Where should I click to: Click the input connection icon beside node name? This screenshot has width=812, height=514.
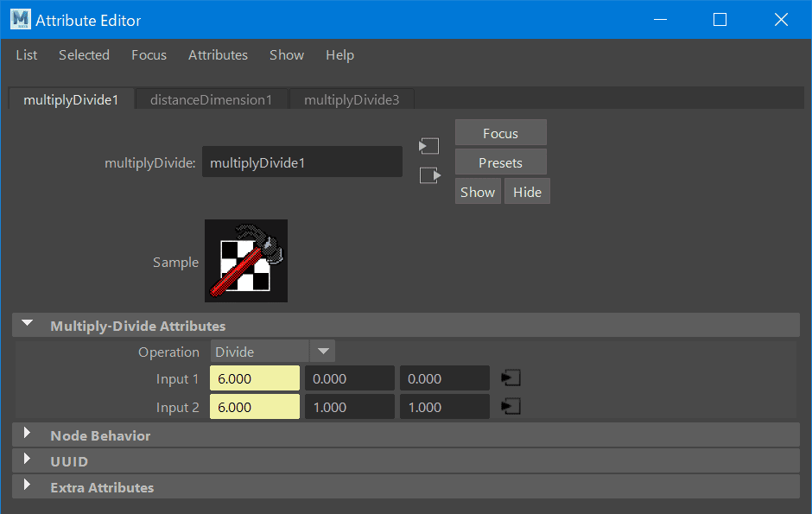[x=428, y=146]
